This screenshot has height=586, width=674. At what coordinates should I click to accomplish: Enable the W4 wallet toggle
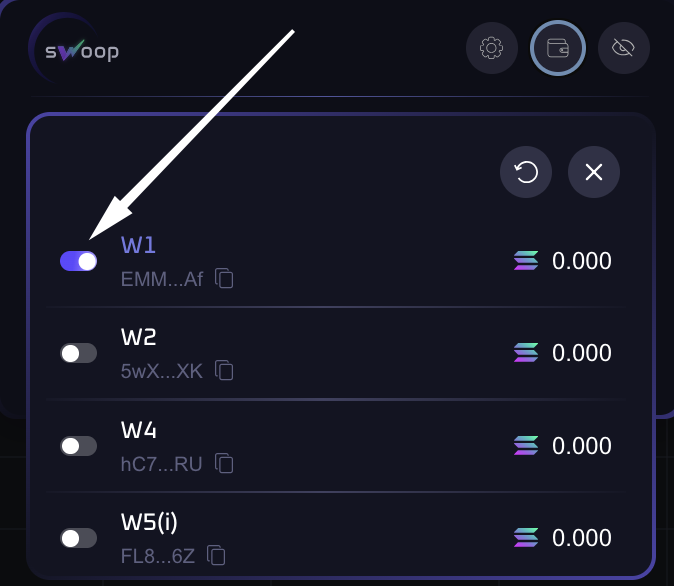pos(79,446)
